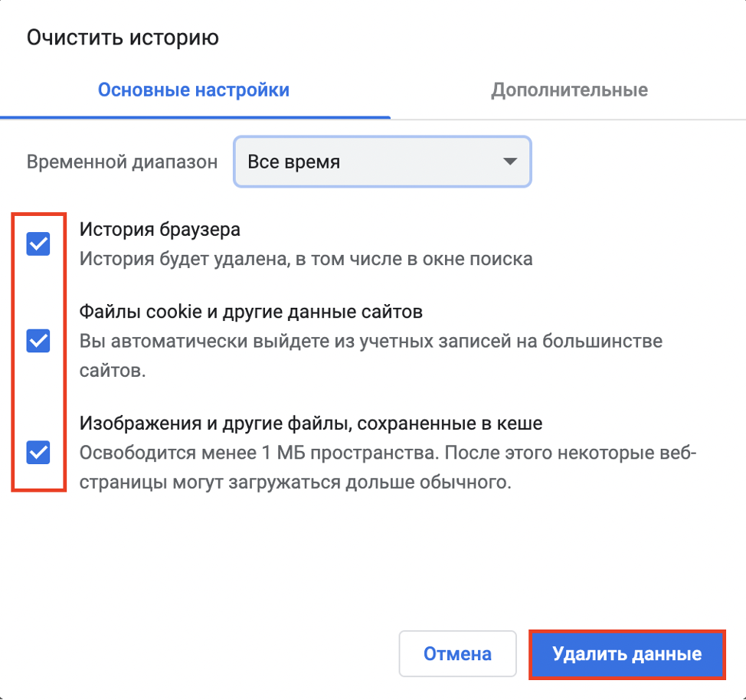Select the Файлы cookie и другие данные сайтов label
This screenshot has width=746, height=700.
tap(251, 312)
